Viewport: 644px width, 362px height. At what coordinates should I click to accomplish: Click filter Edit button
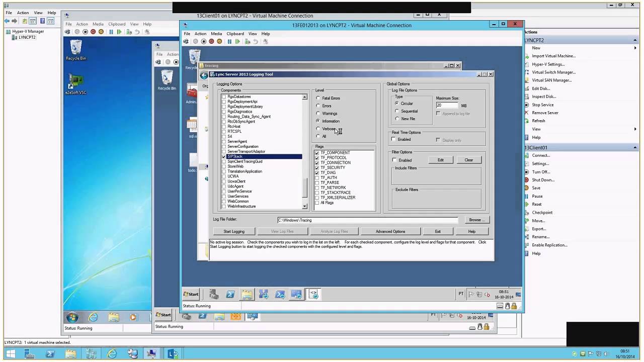coord(440,160)
